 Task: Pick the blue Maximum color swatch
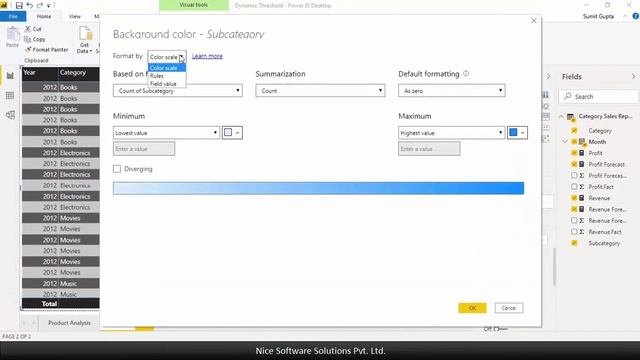(x=517, y=132)
